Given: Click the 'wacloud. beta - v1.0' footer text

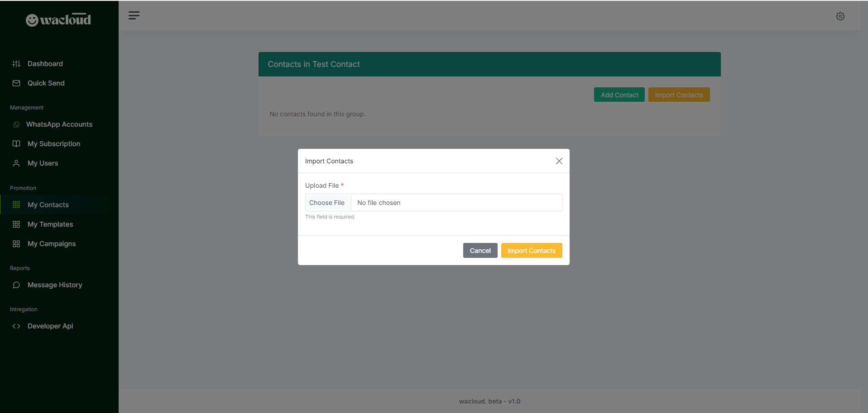Looking at the screenshot, I should [x=489, y=401].
